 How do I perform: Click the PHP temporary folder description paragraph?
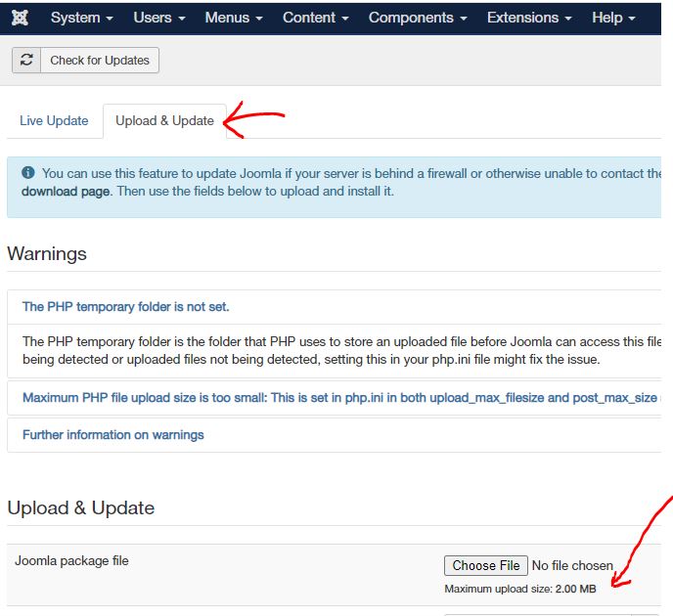(341, 350)
